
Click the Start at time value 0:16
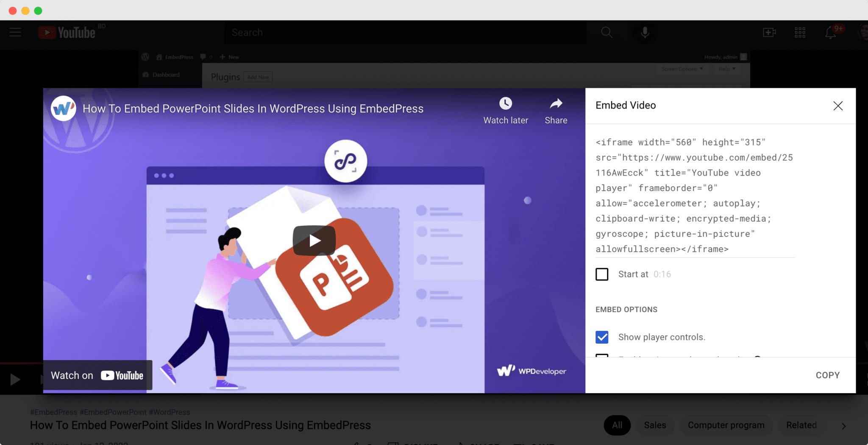point(662,274)
